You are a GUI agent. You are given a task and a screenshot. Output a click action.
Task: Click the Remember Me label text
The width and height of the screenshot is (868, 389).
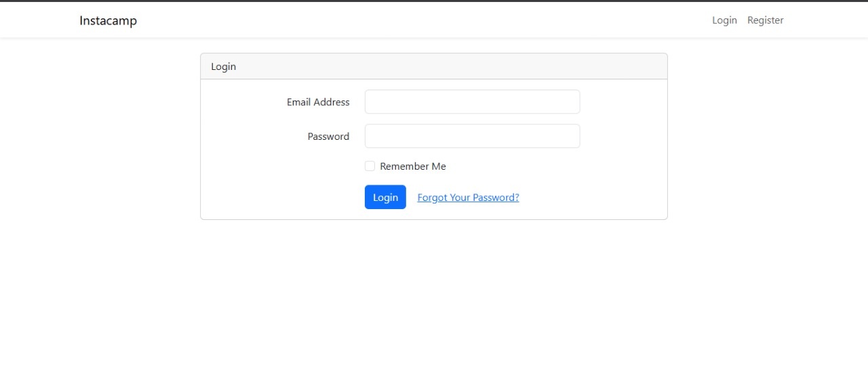[412, 166]
